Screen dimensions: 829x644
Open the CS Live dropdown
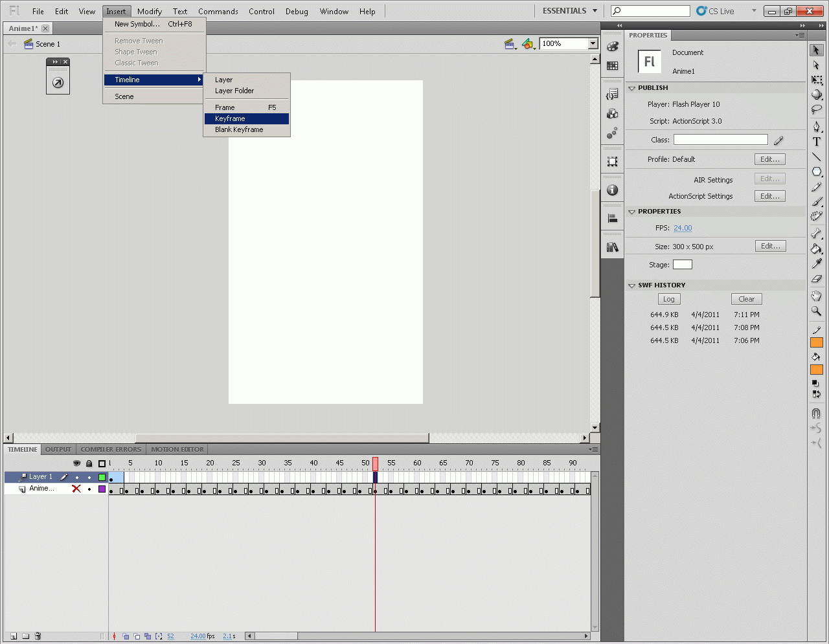click(x=754, y=11)
